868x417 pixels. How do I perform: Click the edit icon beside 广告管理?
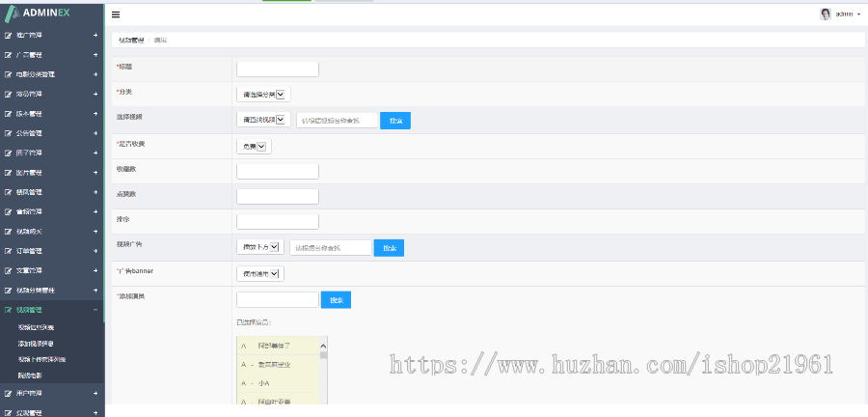8,55
